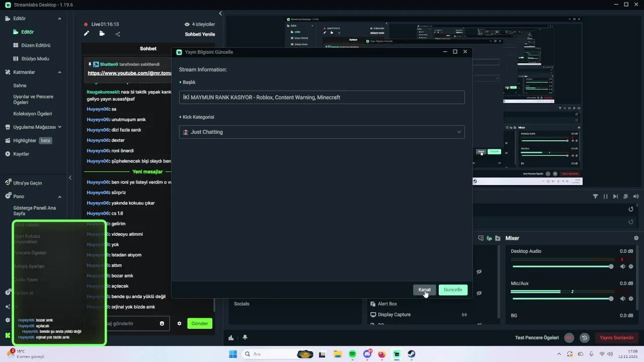This screenshot has height=362, width=644.
Task: Open Desktop Audio settings gear
Action: click(x=631, y=266)
